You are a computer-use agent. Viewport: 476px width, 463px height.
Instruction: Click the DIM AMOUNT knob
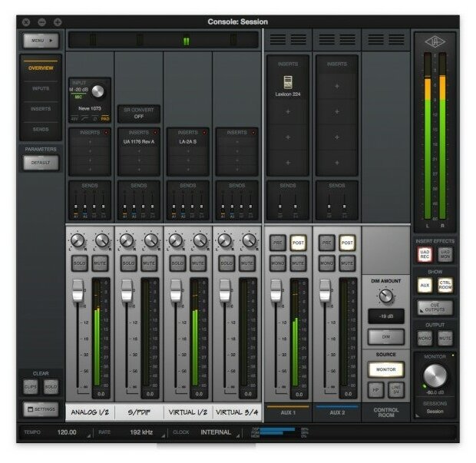coord(386,296)
